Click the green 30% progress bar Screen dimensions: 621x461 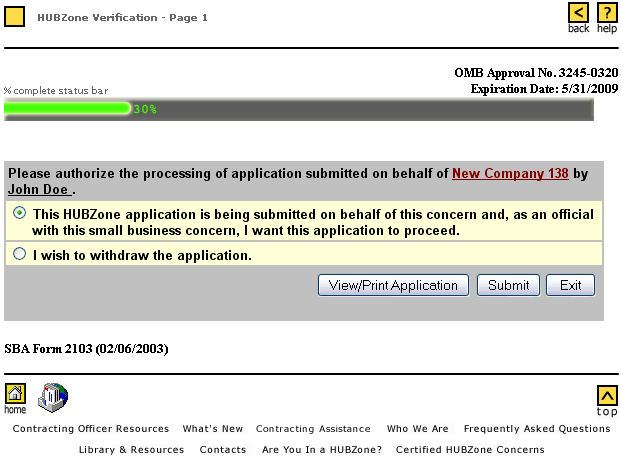[67, 109]
